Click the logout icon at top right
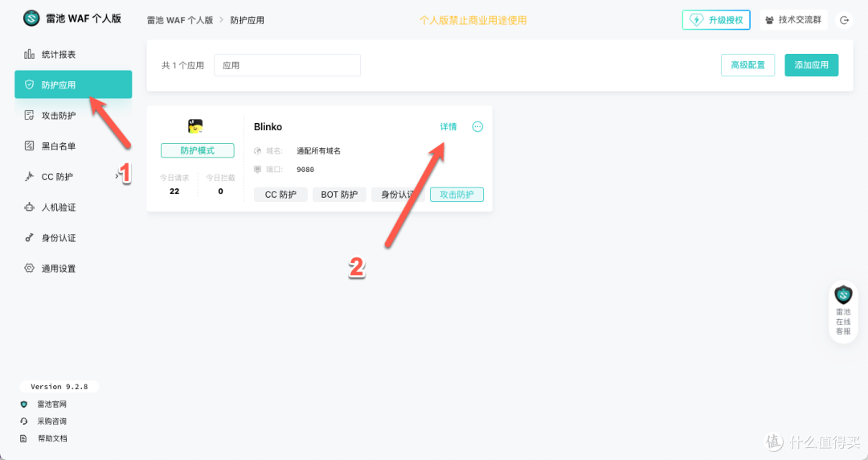This screenshot has width=868, height=460. (x=844, y=20)
